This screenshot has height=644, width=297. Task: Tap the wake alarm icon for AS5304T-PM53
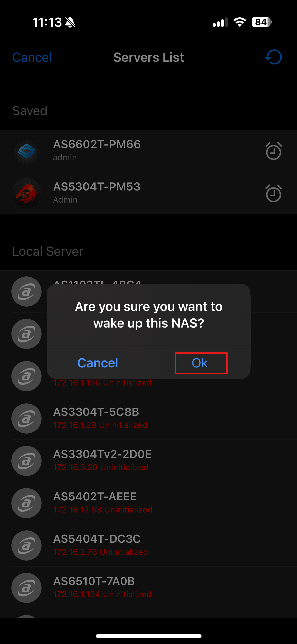(x=274, y=193)
